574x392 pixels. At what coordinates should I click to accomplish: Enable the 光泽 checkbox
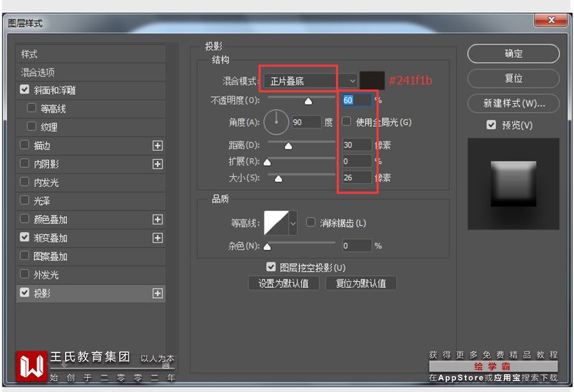tap(24, 200)
